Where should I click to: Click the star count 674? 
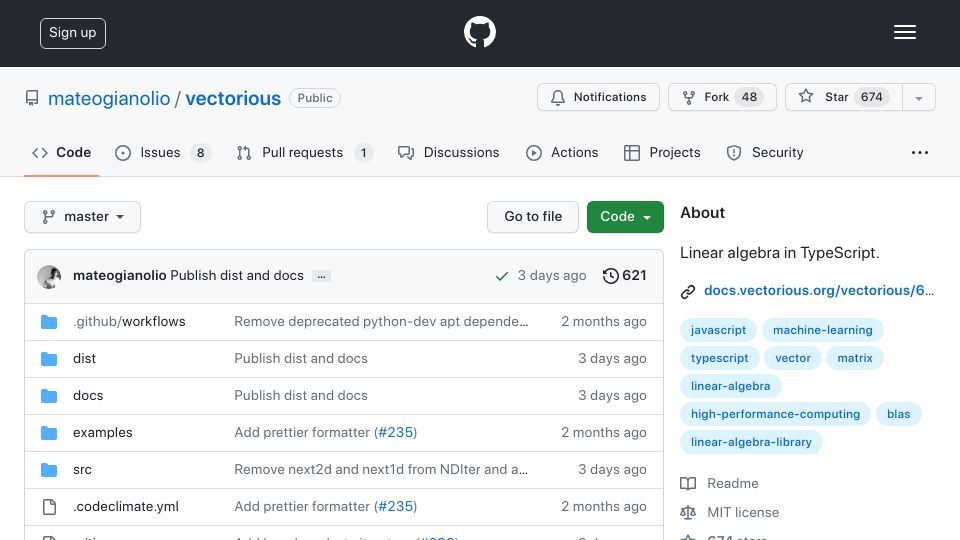tap(871, 97)
